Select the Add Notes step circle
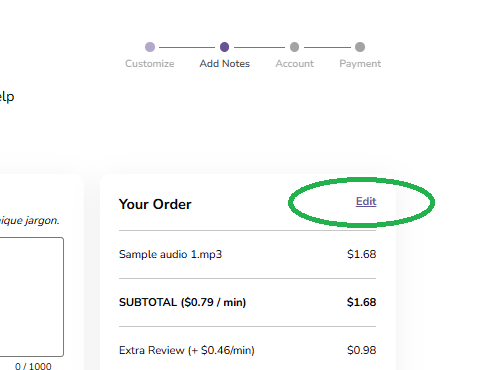487x370 pixels. (225, 47)
